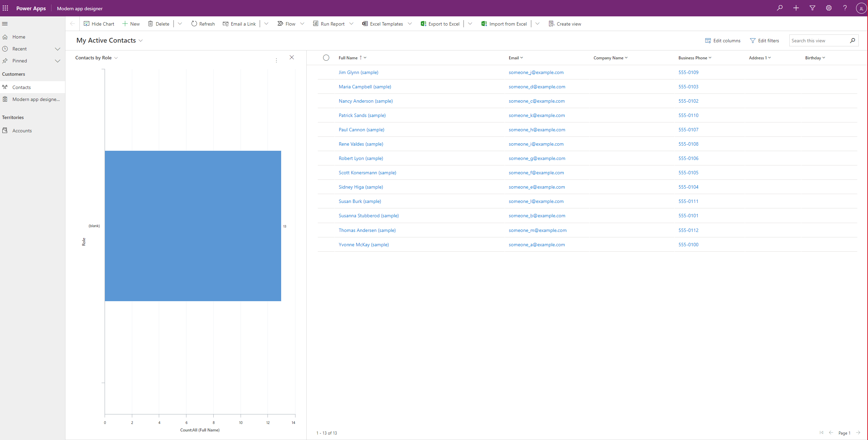Expand the Recent navigation section

58,49
